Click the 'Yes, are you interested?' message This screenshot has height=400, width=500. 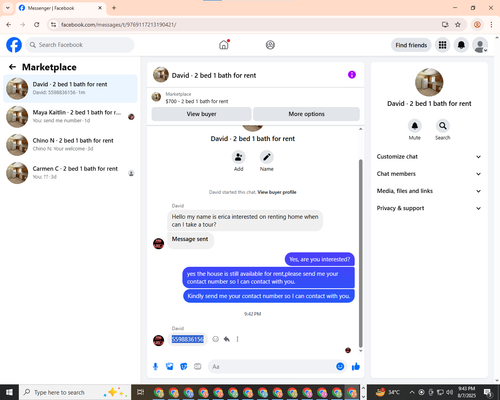click(x=320, y=259)
